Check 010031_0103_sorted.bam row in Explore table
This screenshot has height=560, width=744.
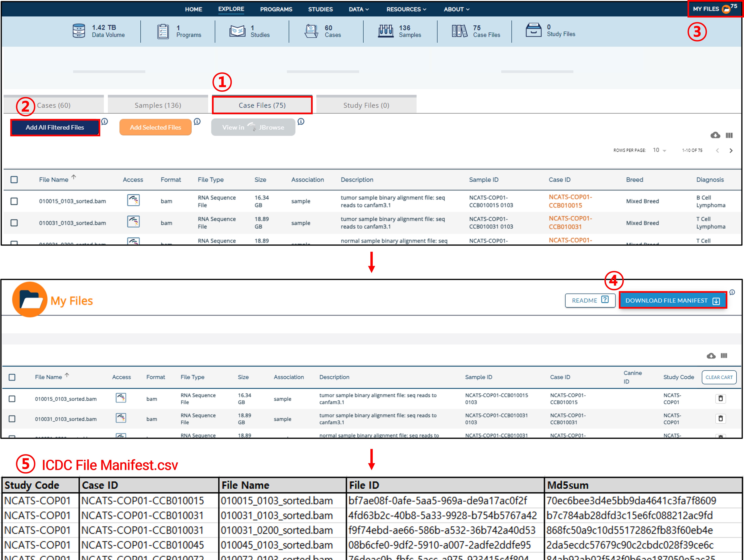click(14, 223)
